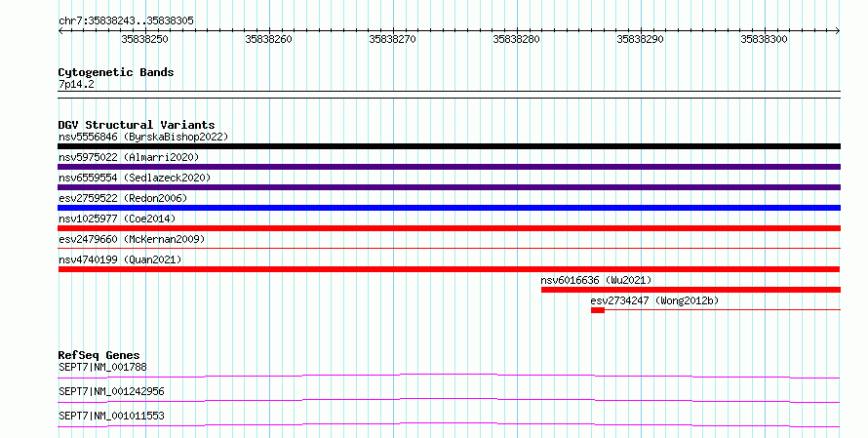Open nsv6559554 (Sedlazeck2020) variant label

135,178
